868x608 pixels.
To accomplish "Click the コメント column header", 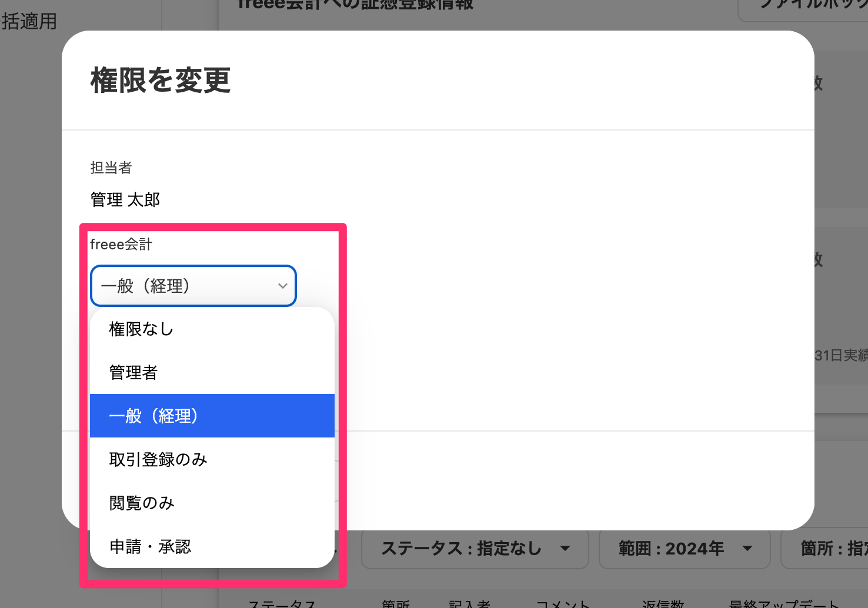I will click(x=563, y=603).
